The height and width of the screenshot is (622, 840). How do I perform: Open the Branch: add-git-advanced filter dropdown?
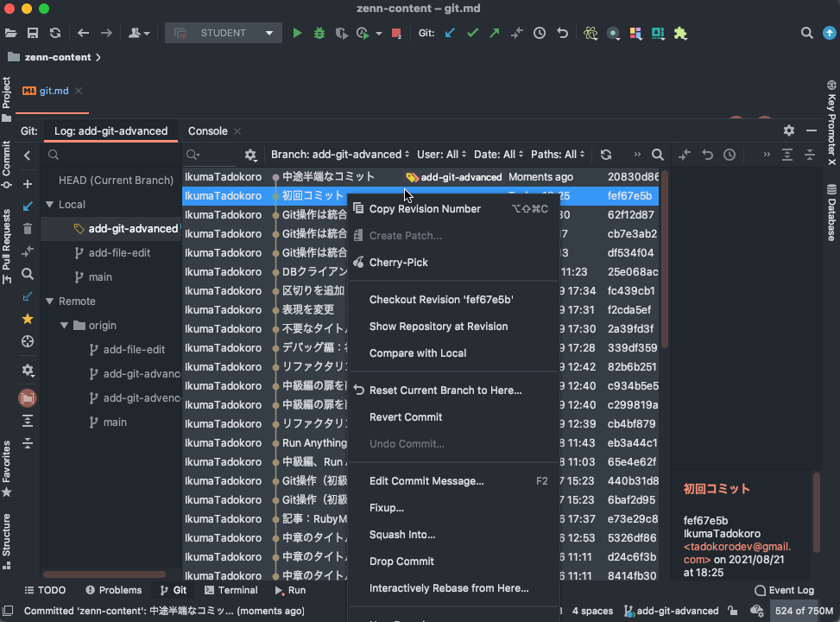point(338,154)
